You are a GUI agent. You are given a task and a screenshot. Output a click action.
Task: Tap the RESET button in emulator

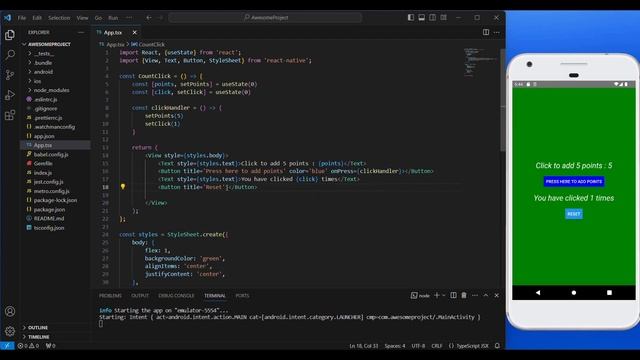coord(573,214)
